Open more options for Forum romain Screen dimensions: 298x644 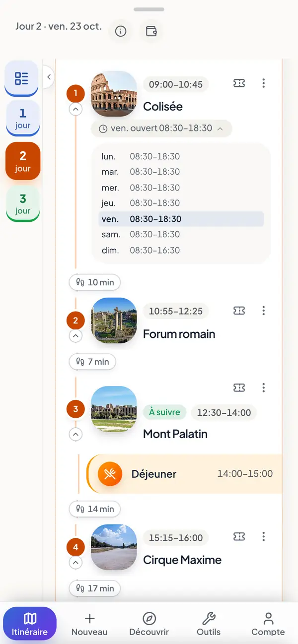[x=264, y=311]
